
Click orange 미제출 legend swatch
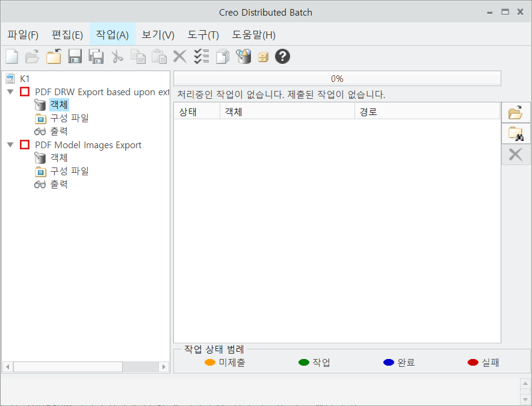(210, 363)
